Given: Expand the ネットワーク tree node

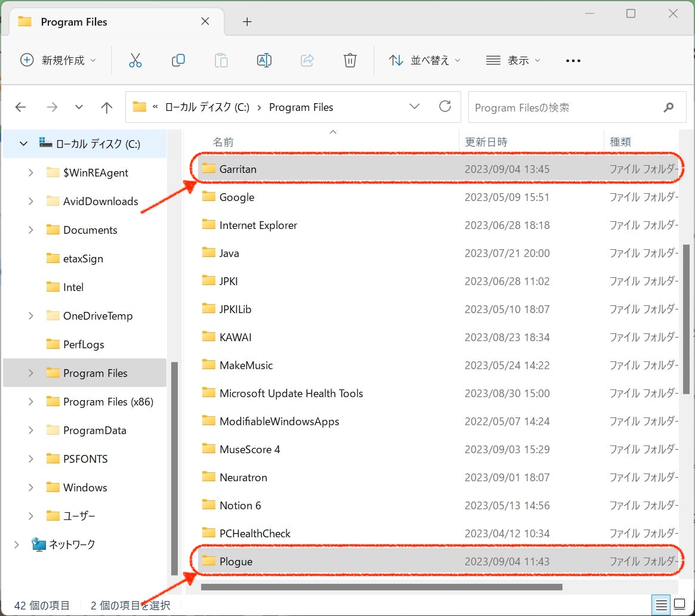Looking at the screenshot, I should (16, 544).
